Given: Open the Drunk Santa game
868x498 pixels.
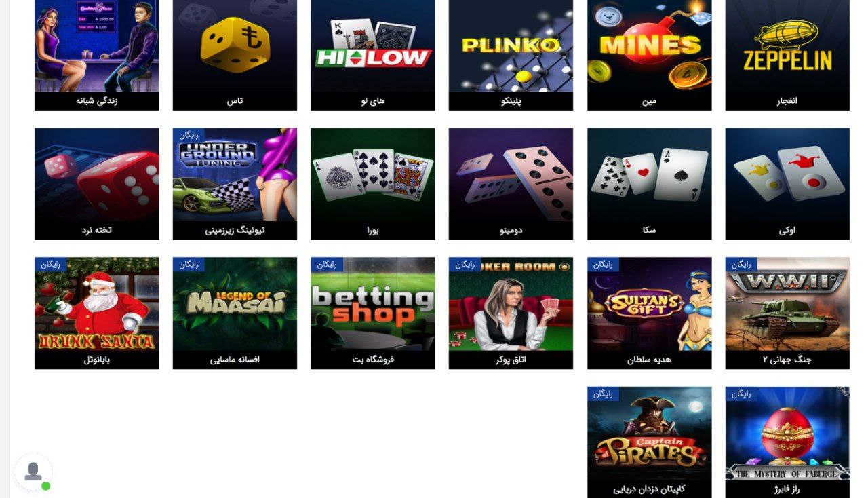Looking at the screenshot, I should [x=97, y=313].
